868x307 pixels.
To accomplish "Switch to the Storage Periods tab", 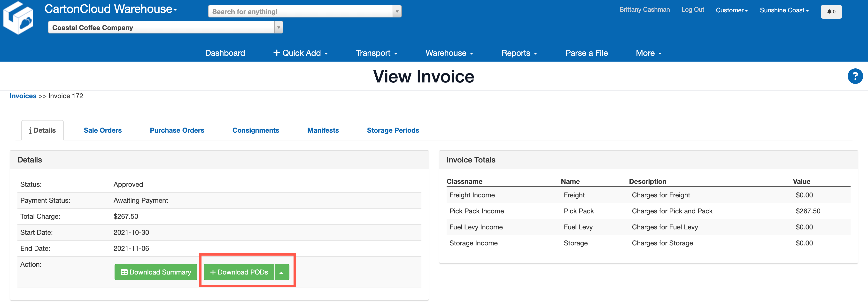I will tap(393, 130).
